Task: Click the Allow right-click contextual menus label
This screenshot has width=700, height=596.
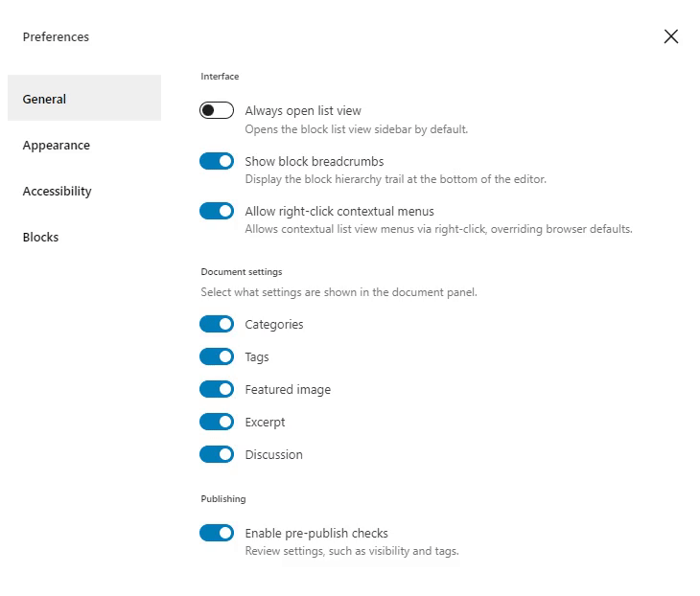Action: (339, 211)
